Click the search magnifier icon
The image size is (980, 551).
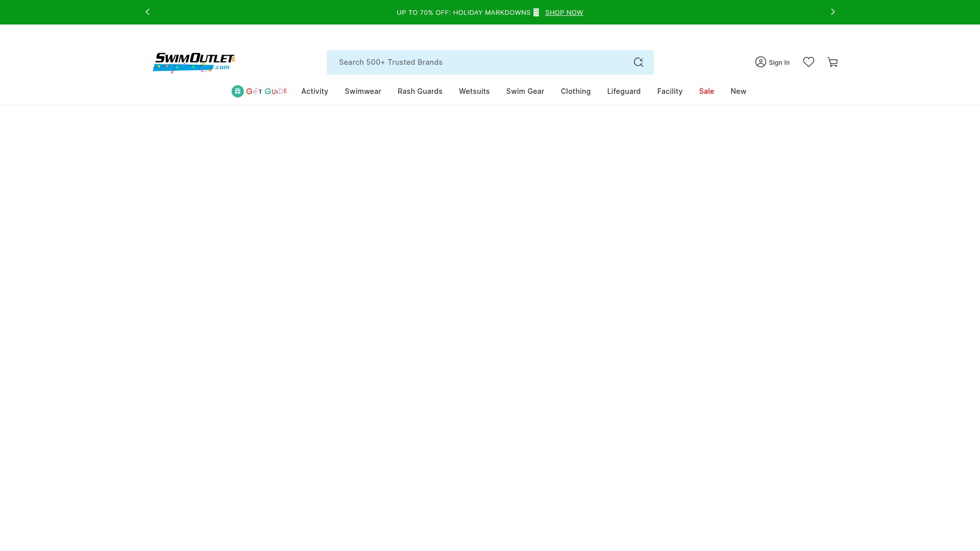click(x=639, y=62)
